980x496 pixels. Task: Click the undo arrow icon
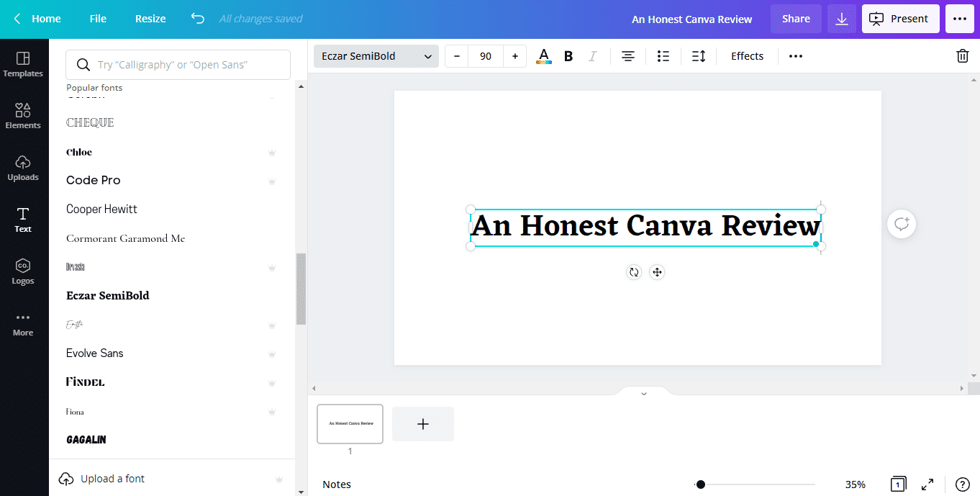click(198, 19)
